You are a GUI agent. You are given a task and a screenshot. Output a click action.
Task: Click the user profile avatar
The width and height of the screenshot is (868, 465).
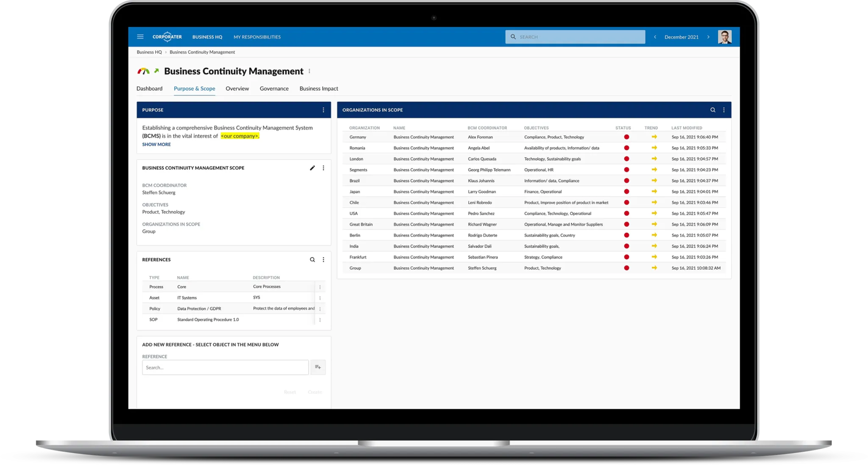724,37
